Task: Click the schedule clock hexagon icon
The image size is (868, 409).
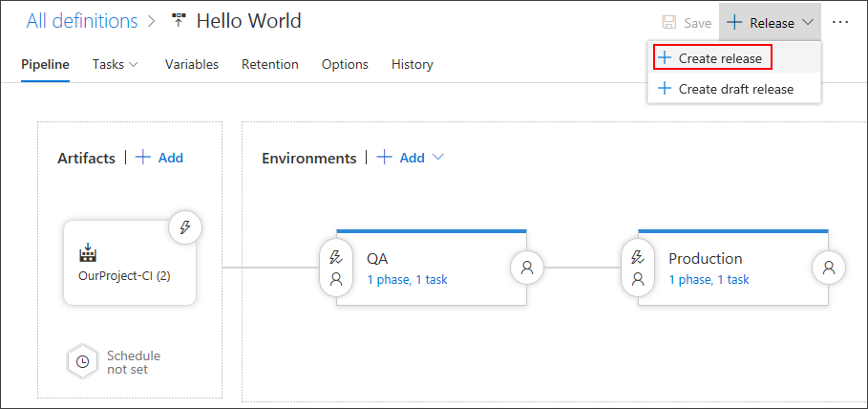Action: tap(83, 362)
